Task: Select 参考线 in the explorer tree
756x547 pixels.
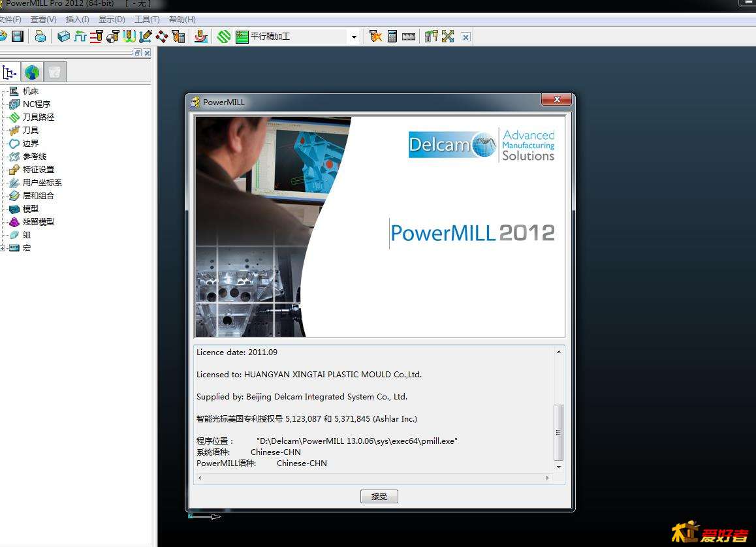Action: (34, 156)
